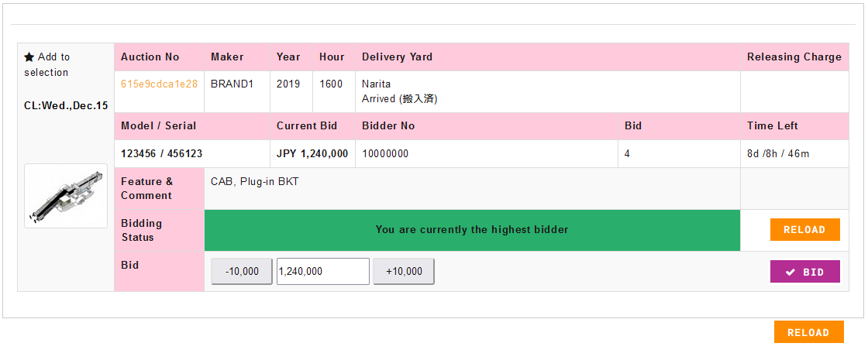Click the Releasing Charge column header
Screen dimensions: 868x350
click(794, 57)
